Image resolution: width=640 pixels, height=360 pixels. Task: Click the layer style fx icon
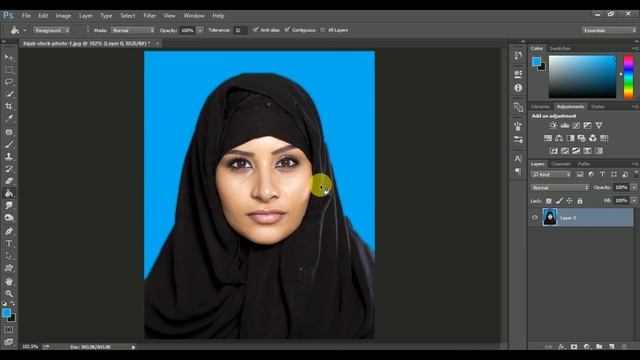[x=561, y=347]
